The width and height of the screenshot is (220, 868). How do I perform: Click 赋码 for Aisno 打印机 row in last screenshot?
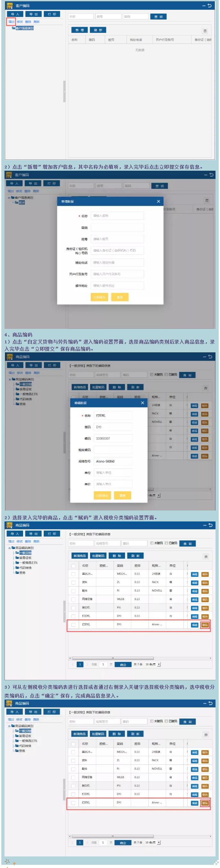pos(205,803)
